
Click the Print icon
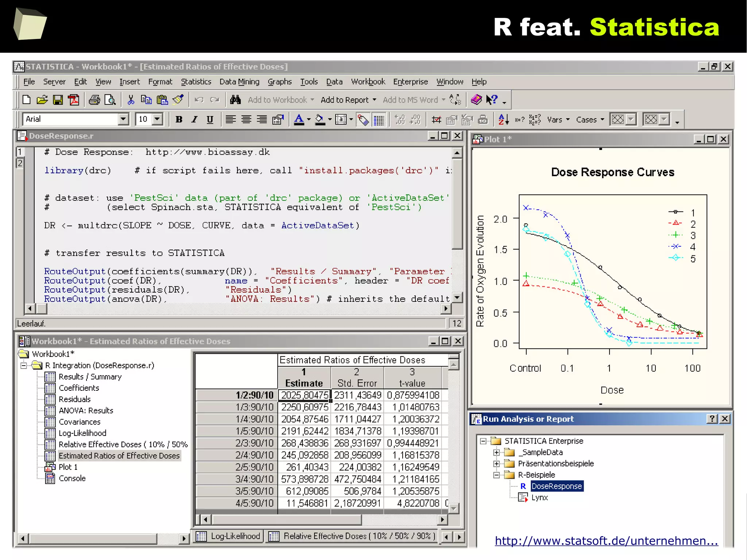(94, 100)
